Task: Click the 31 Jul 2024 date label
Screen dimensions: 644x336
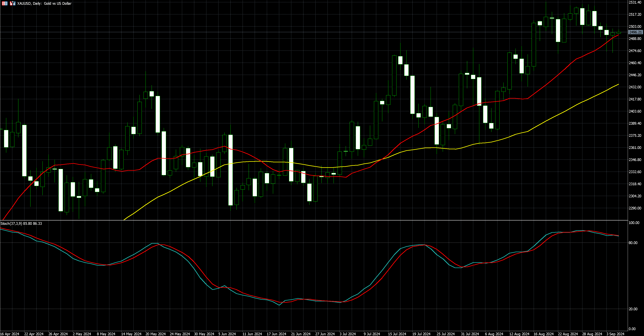Action: click(x=470, y=334)
